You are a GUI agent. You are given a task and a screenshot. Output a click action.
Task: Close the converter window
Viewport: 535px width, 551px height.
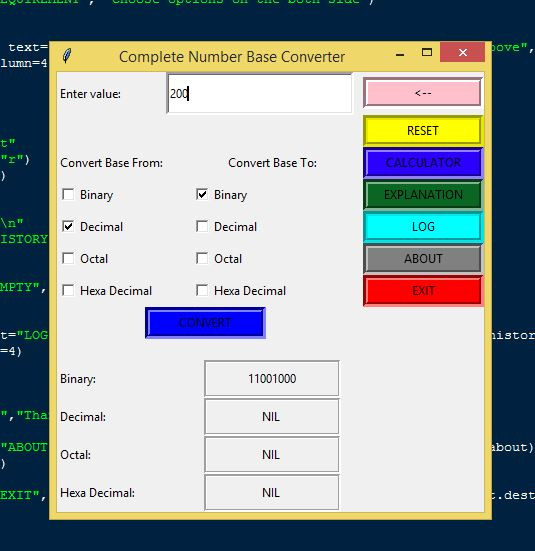coord(463,52)
